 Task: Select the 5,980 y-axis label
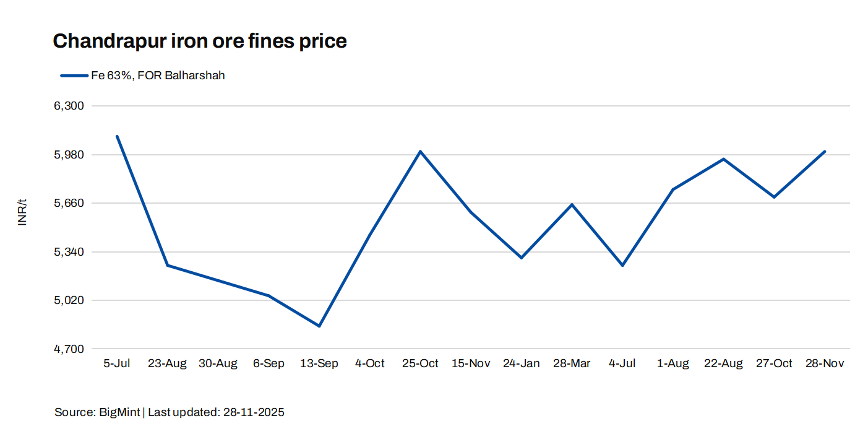coord(69,155)
